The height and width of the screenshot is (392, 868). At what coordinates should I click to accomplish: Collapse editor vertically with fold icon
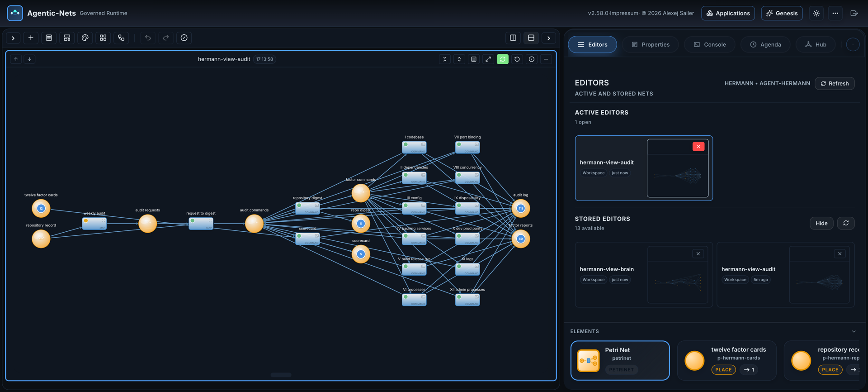(445, 59)
